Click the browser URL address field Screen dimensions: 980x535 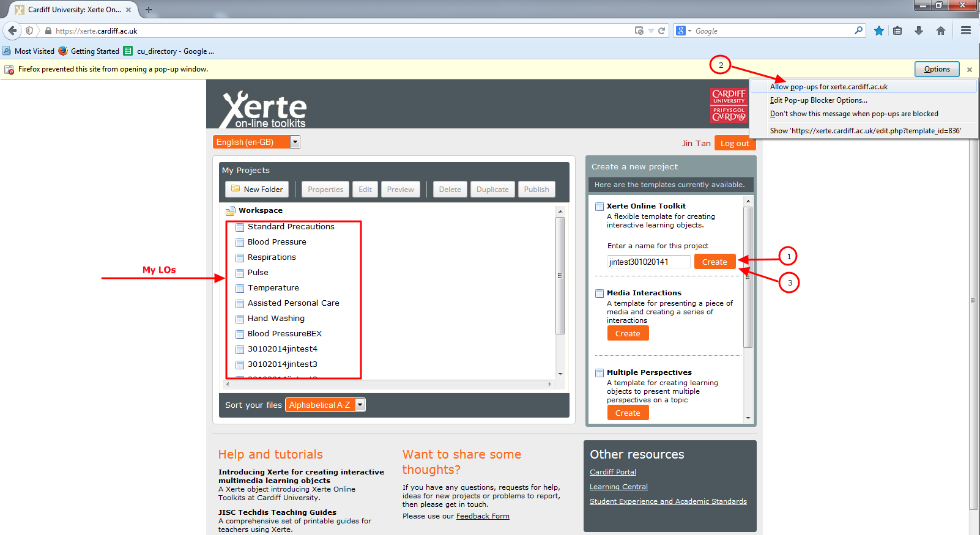click(x=343, y=31)
